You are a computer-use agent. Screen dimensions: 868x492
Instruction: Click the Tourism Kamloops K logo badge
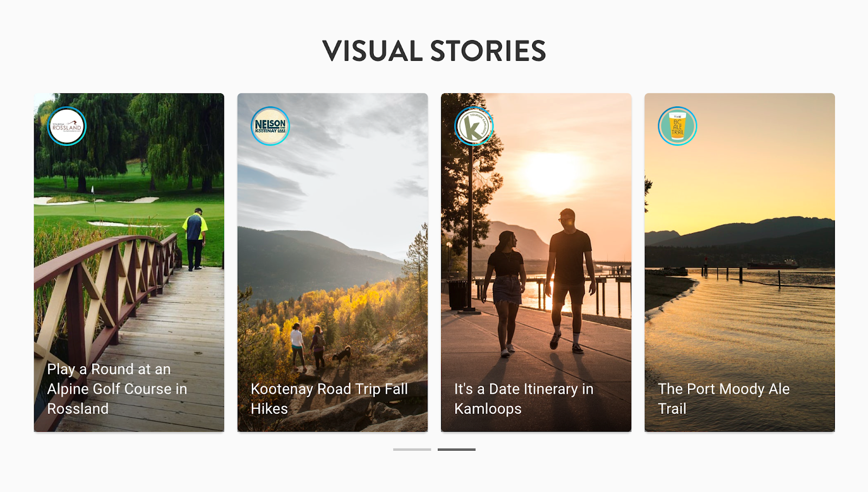474,126
